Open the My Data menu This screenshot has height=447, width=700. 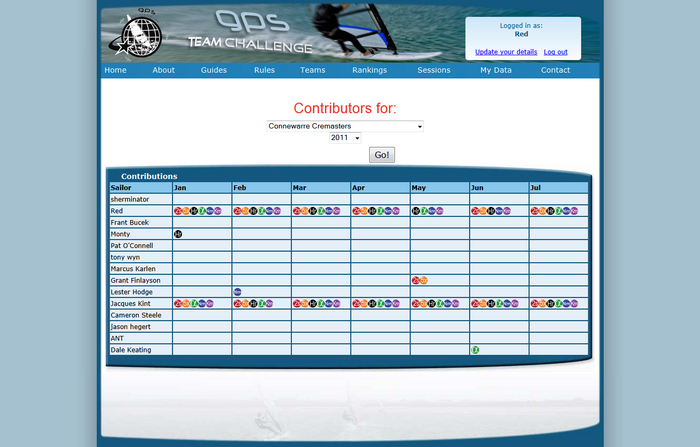click(x=495, y=70)
